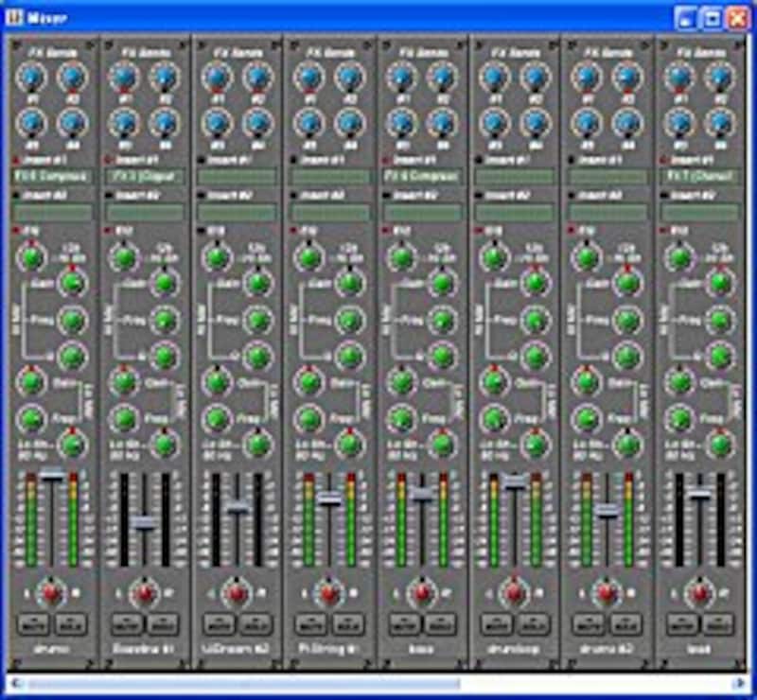Click the pan knob on the lead channel
The image size is (757, 700).
click(700, 593)
